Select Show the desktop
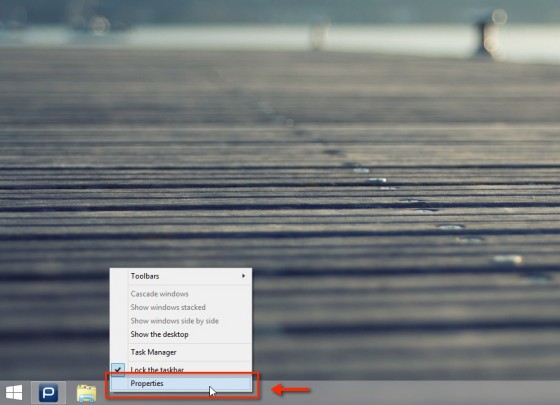The width and height of the screenshot is (560, 405). pos(181,335)
